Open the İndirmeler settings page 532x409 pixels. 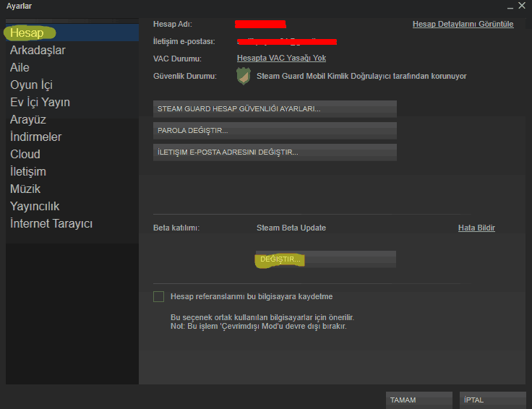click(35, 137)
